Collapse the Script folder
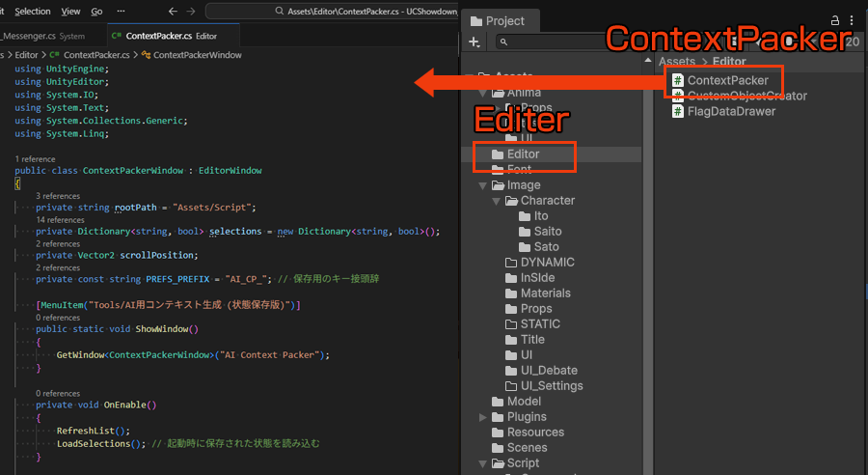This screenshot has height=475, width=868. (484, 463)
